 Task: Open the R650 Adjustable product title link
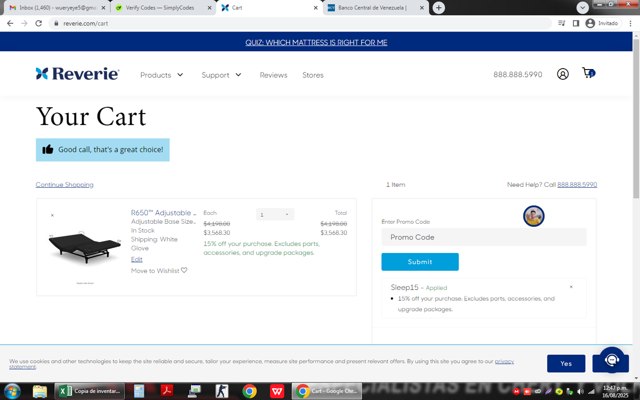coord(163,213)
